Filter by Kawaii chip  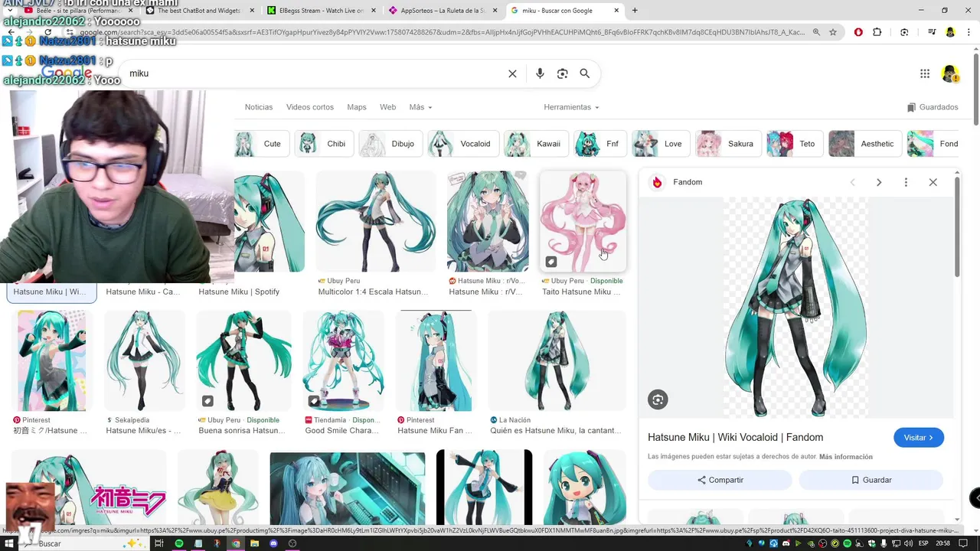[537, 144]
